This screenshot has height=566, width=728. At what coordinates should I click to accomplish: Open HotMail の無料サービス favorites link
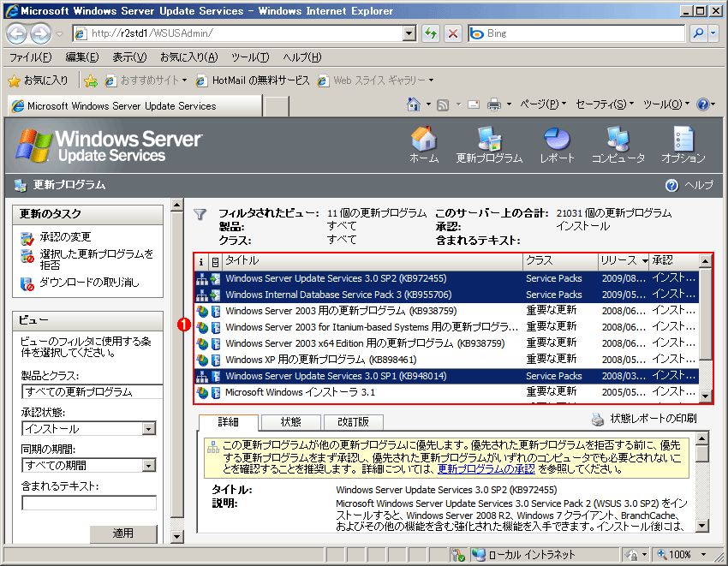pyautogui.click(x=253, y=80)
